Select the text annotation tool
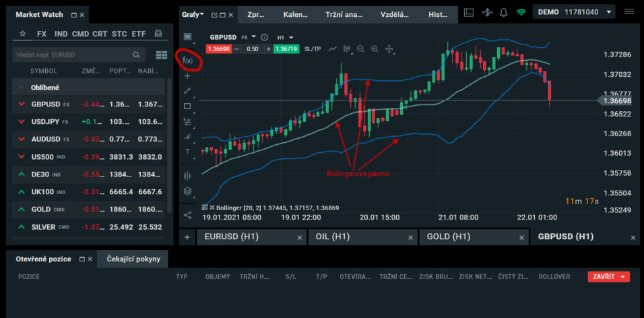 click(x=187, y=152)
